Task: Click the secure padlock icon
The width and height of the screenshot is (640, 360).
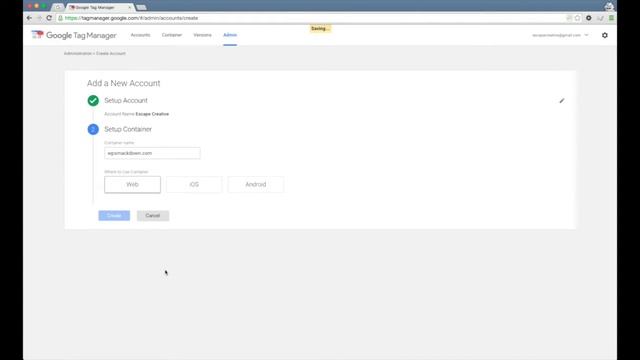Action: coord(60,18)
